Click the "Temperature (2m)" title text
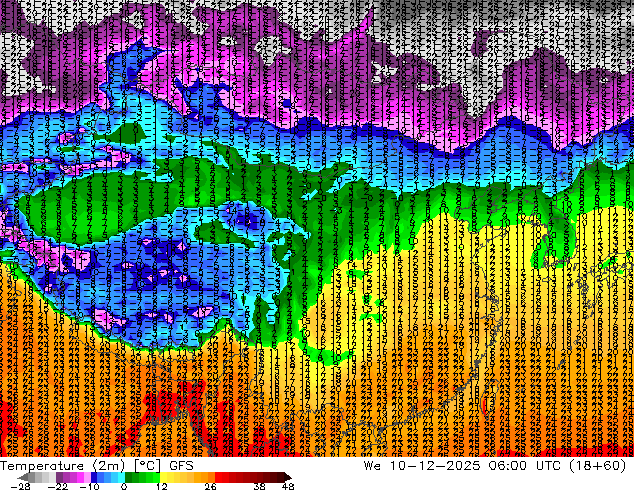This screenshot has height=490, width=634. point(63,466)
